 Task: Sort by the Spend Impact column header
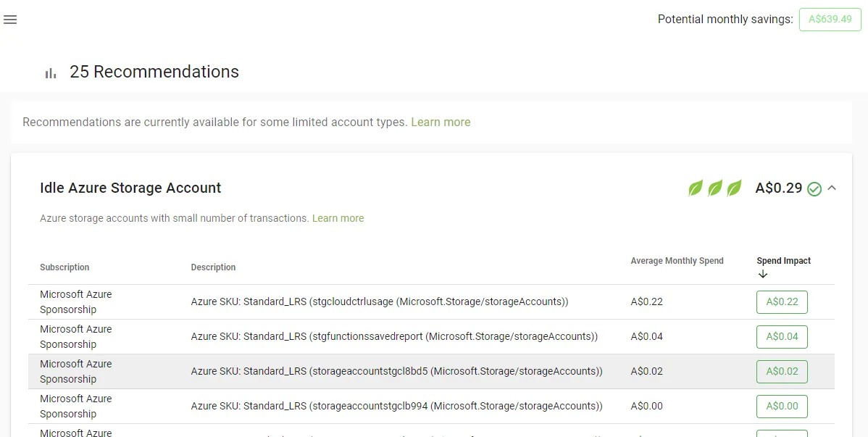[783, 261]
